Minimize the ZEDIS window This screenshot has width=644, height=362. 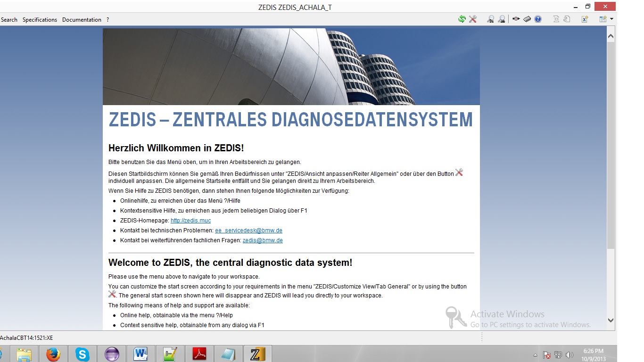[575, 7]
